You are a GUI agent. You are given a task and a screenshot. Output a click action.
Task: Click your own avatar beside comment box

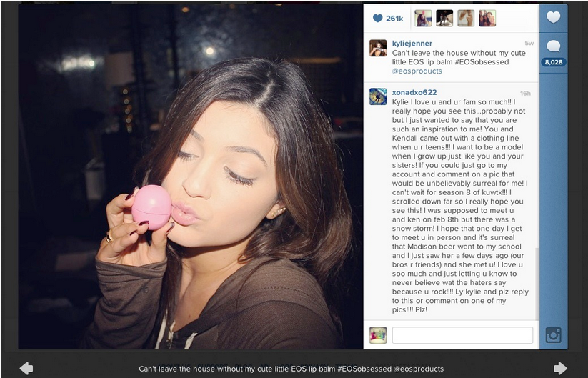coord(378,335)
